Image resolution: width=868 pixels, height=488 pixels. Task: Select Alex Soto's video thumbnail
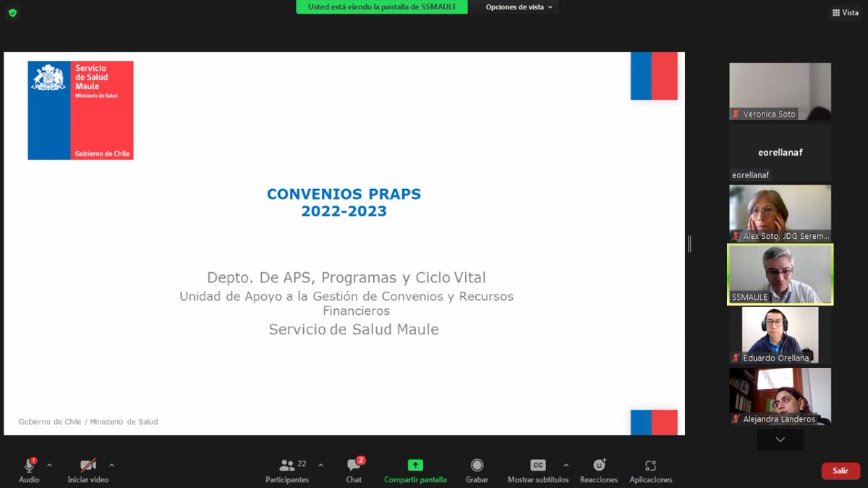[x=780, y=213]
